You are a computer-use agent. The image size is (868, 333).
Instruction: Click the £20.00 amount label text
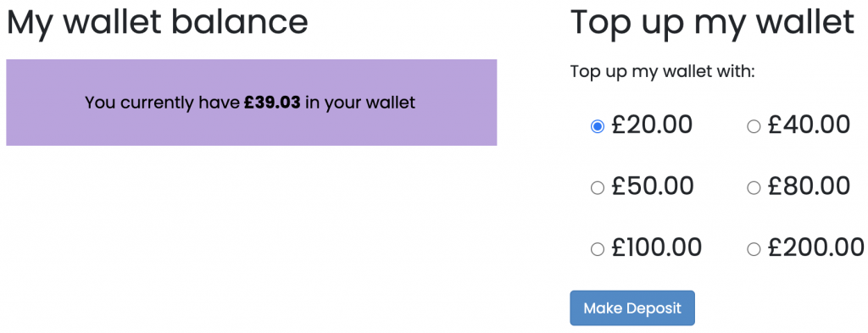652,125
